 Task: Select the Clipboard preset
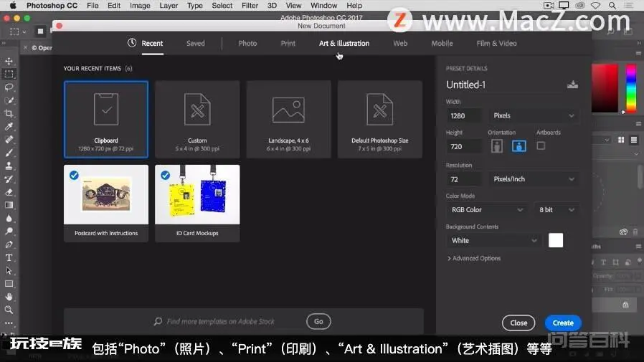(106, 120)
